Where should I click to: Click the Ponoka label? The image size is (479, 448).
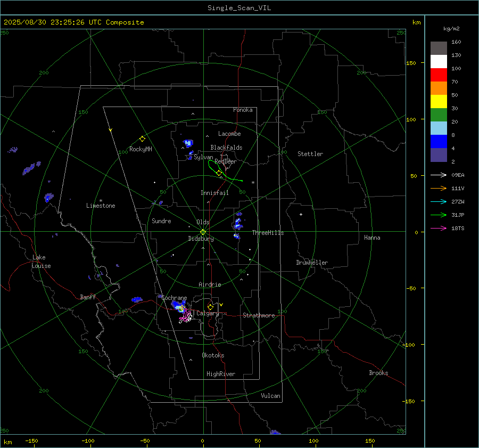click(x=243, y=110)
